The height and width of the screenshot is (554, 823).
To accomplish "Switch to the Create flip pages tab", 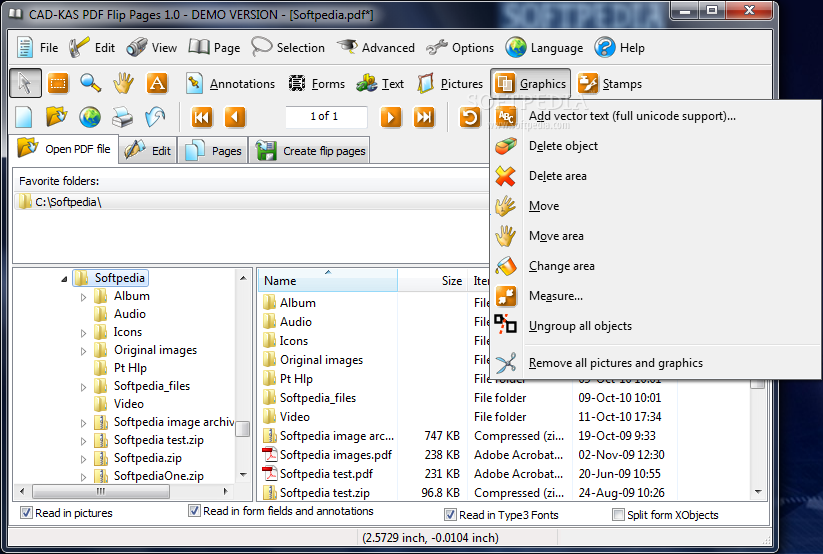I will (310, 151).
